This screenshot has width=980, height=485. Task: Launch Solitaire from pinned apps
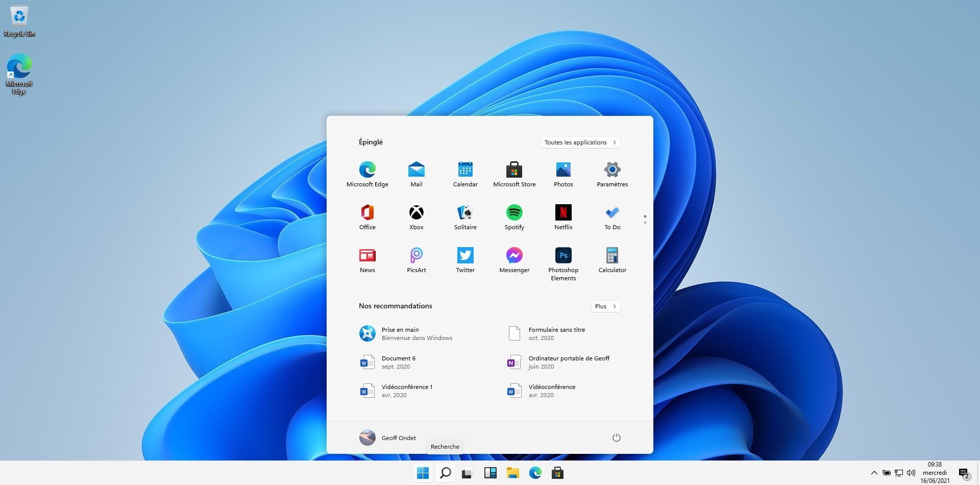click(x=465, y=217)
